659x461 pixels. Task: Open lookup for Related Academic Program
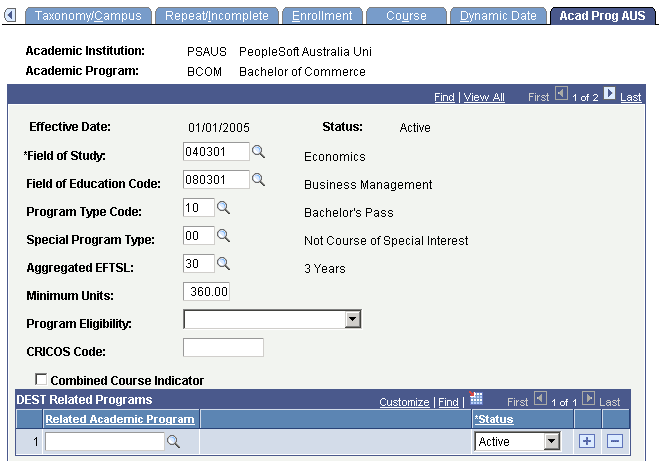coord(173,441)
